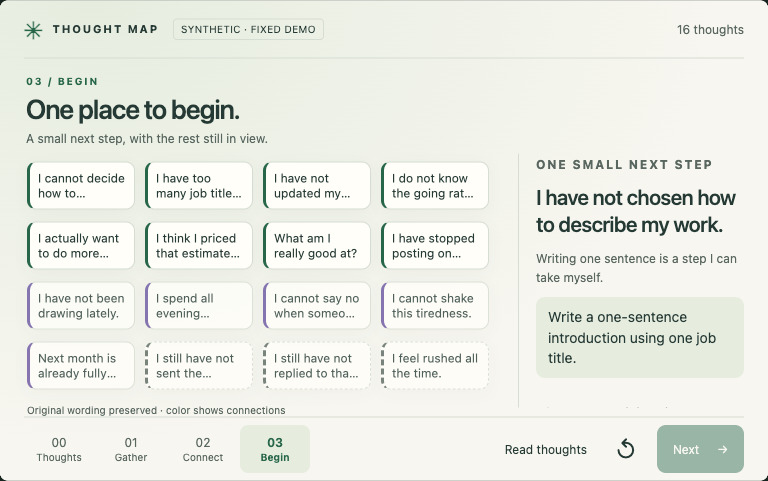768x481 pixels.
Task: Open the 'I spend all evening…' card
Action: coord(198,306)
